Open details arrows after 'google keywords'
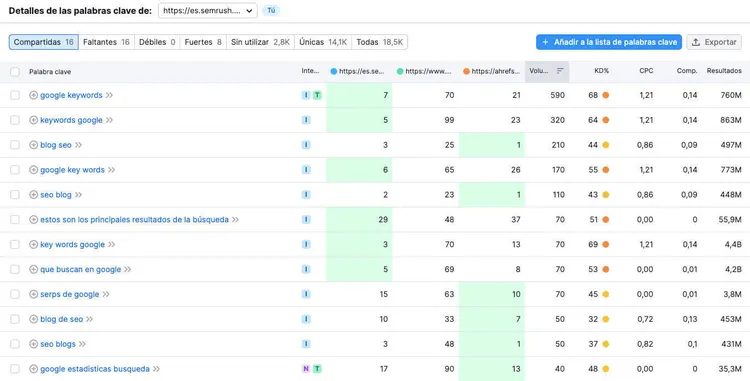Screen dimensions: 750x381 pyautogui.click(x=110, y=95)
